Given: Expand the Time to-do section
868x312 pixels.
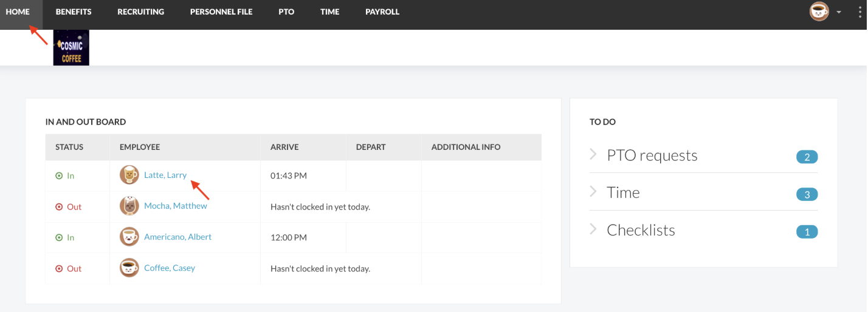Looking at the screenshot, I should [x=594, y=192].
